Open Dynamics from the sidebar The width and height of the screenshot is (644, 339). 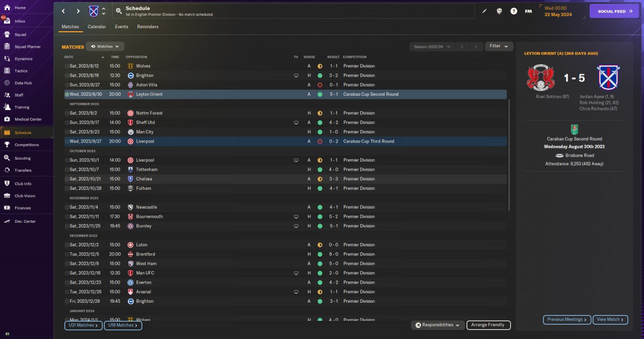click(23, 59)
